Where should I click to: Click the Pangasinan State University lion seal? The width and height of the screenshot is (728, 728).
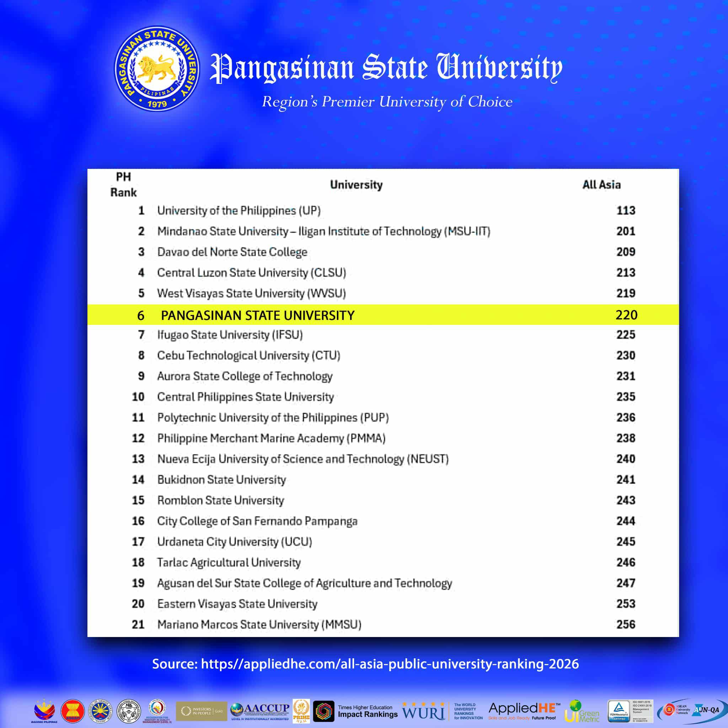click(x=157, y=69)
